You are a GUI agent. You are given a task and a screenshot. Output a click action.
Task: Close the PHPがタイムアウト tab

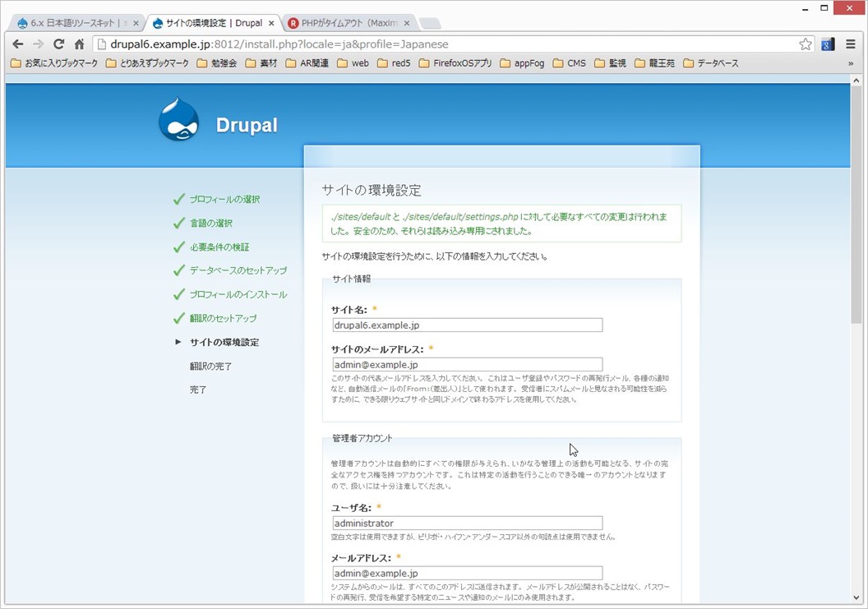(x=407, y=23)
